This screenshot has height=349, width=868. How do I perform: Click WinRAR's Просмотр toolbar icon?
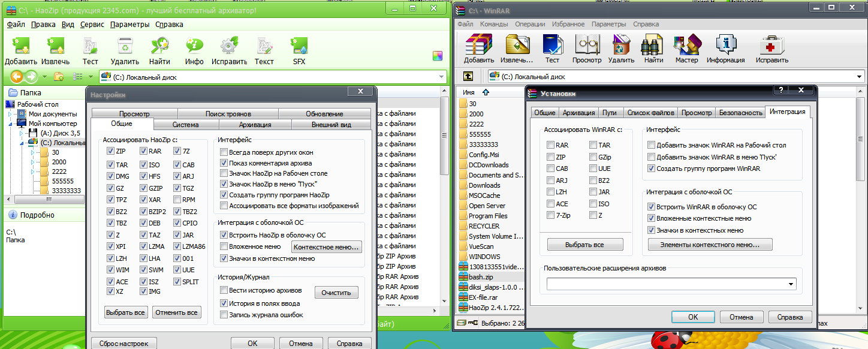(587, 45)
